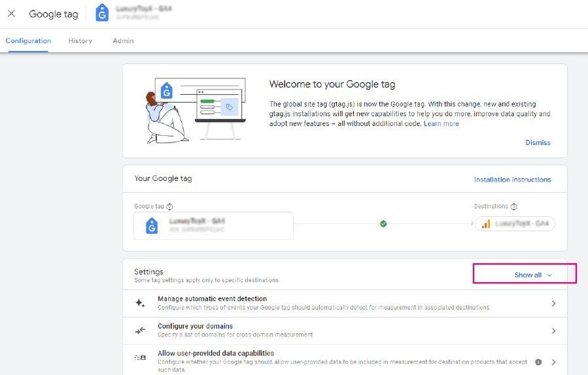Viewport: 588px width, 375px height.
Task: Select the Google tag ID card
Action: pyautogui.click(x=213, y=225)
